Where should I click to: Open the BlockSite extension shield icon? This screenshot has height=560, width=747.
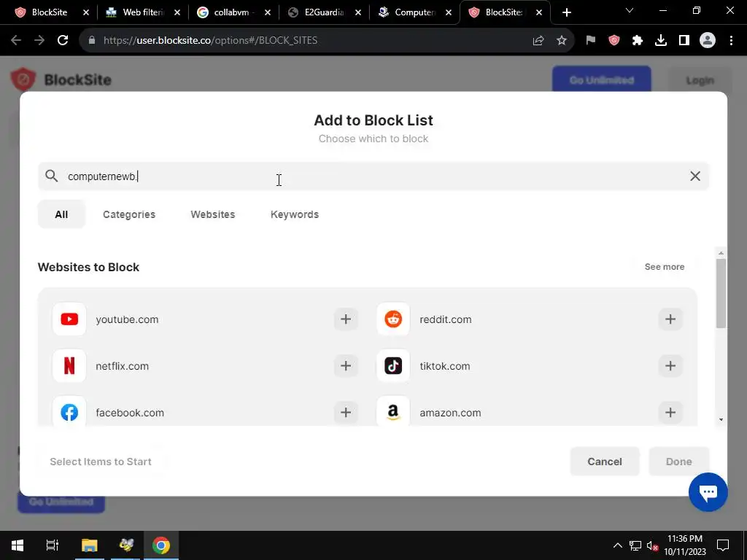coord(614,41)
